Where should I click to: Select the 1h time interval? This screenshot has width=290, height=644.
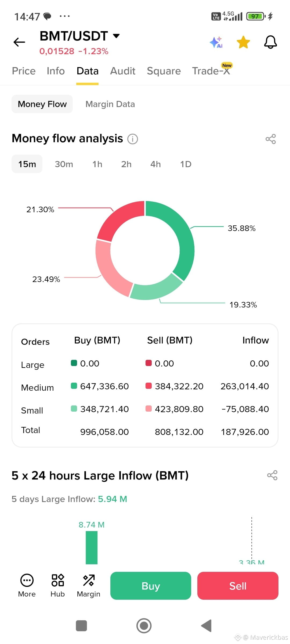coord(97,164)
